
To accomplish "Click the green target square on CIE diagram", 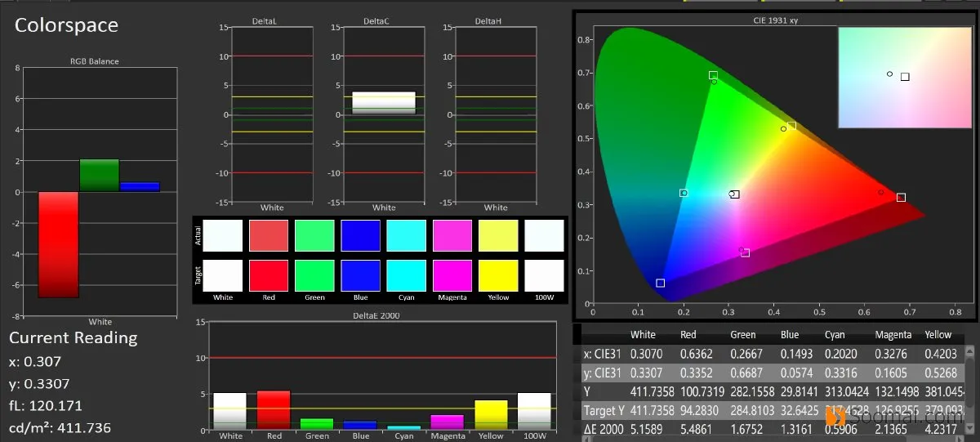I will coord(713,75).
